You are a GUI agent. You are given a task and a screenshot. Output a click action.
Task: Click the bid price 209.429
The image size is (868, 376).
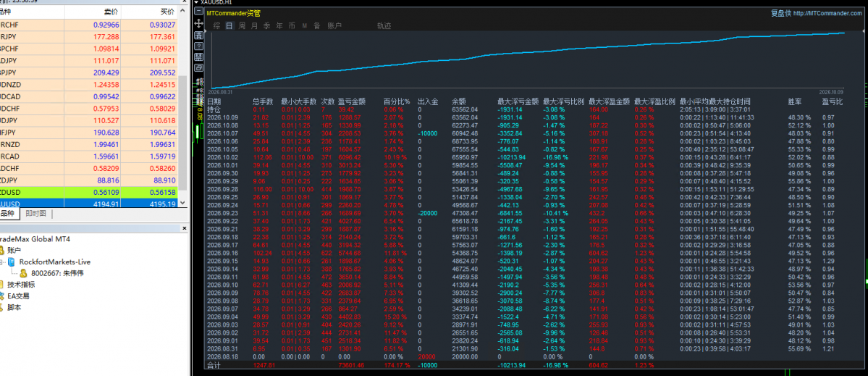(x=106, y=72)
